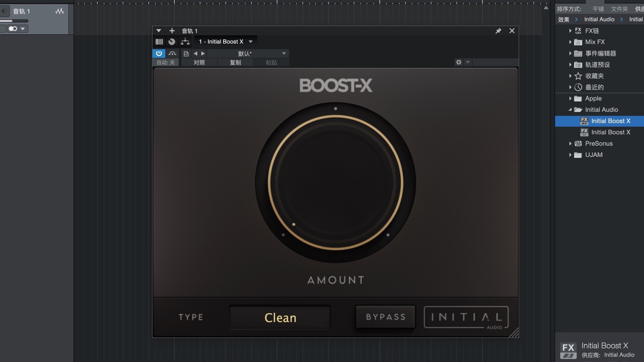Click the 收藏夹 star icon
Image resolution: width=644 pixels, height=362 pixels.
pos(578,76)
